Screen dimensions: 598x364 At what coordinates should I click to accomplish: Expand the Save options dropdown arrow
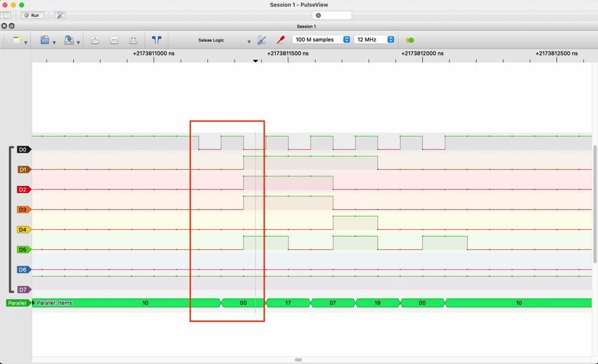tap(78, 43)
